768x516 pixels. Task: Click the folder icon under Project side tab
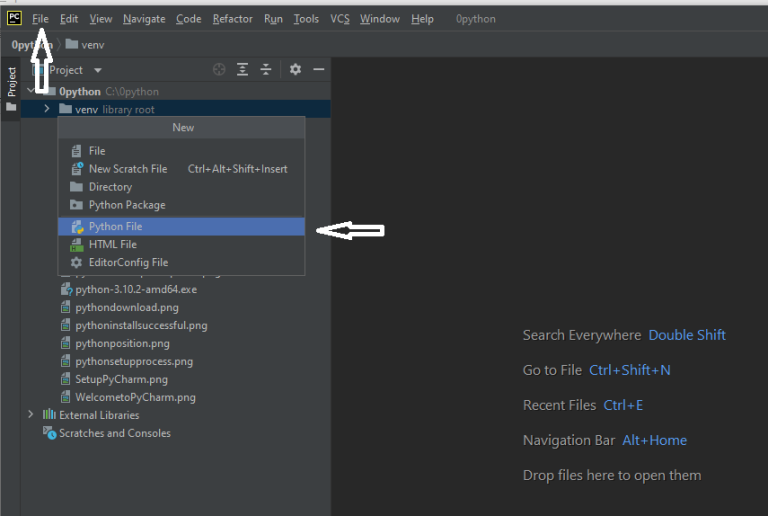point(11,107)
